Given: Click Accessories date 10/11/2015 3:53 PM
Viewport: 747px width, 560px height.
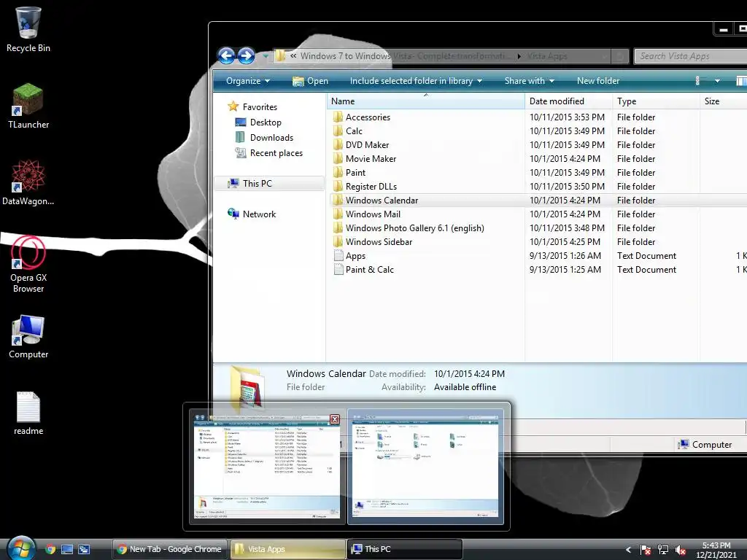Looking at the screenshot, I should click(x=567, y=117).
